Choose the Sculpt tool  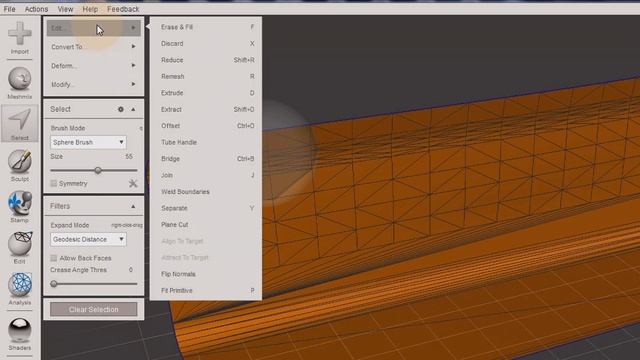tap(20, 165)
